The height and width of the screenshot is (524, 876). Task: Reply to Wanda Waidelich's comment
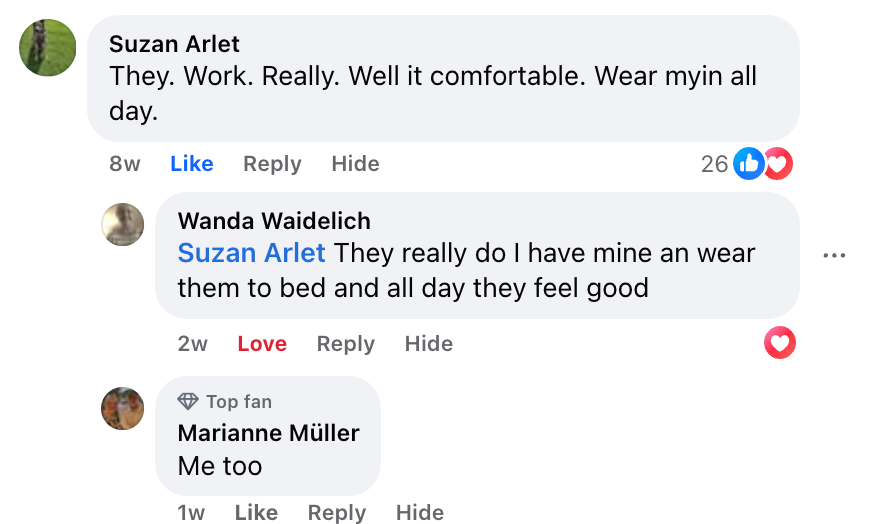(345, 344)
